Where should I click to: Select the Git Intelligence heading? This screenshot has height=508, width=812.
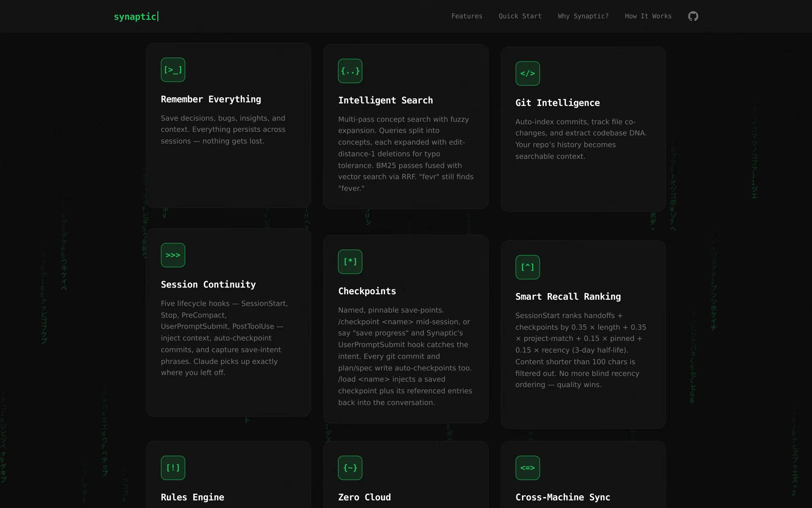tap(557, 103)
